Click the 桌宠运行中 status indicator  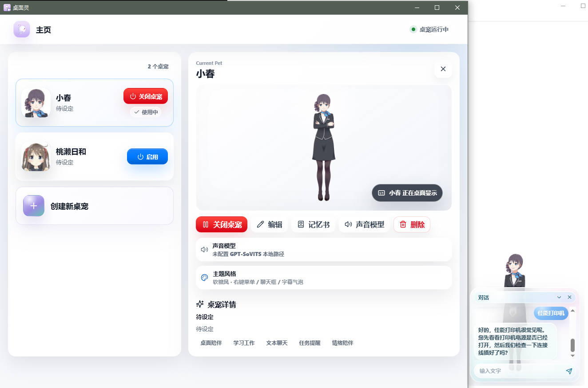coord(429,29)
